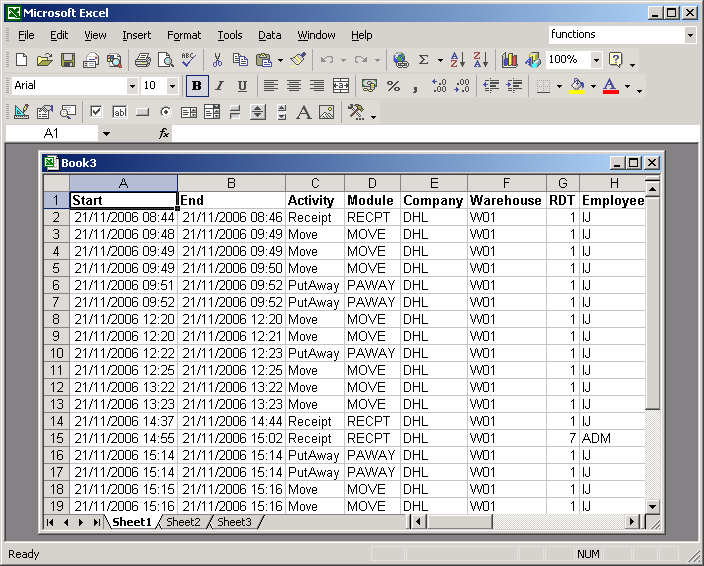Click the Insert Hyperlink globe icon
The image size is (704, 566).
[x=400, y=60]
